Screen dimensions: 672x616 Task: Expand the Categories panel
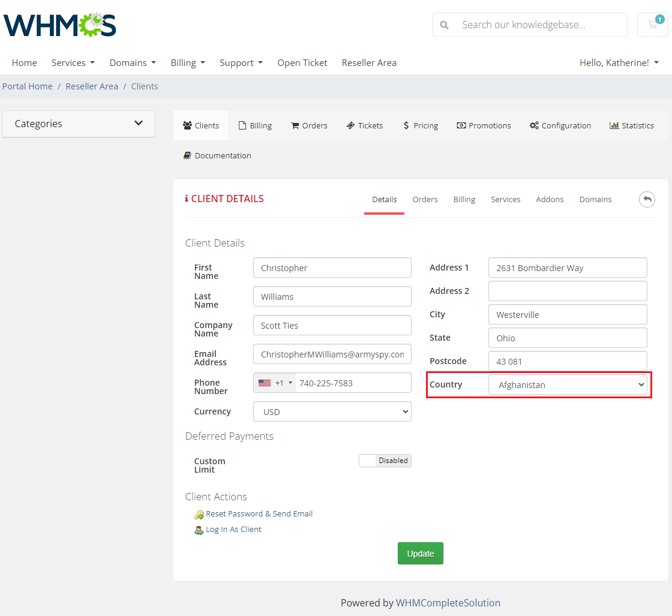coord(79,124)
